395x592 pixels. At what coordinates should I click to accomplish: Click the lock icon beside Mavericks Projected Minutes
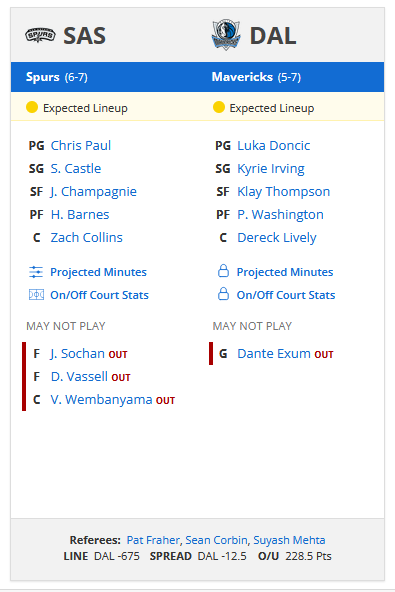pos(223,271)
